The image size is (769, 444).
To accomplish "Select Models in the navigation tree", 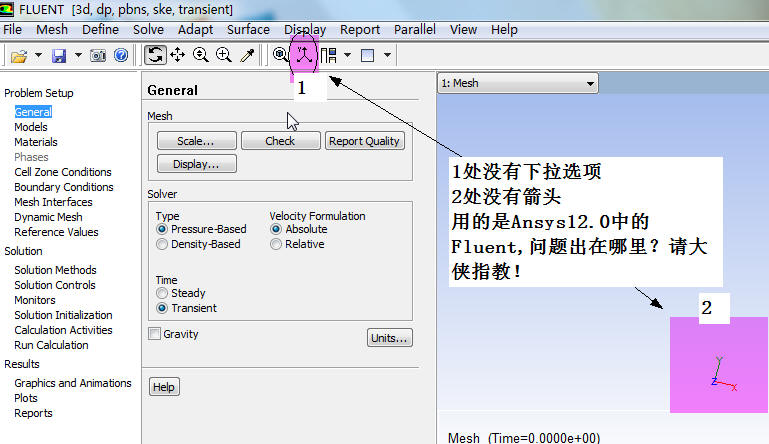I will coord(31,127).
